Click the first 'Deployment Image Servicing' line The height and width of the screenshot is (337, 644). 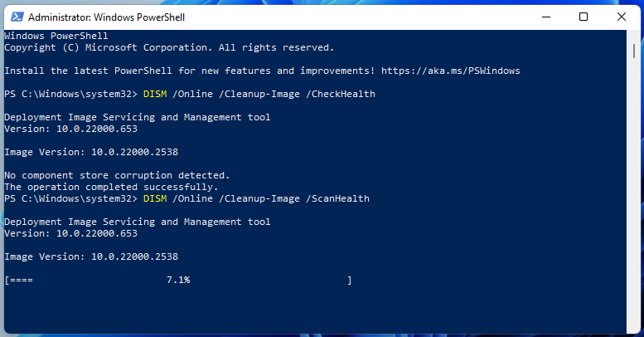coord(137,117)
